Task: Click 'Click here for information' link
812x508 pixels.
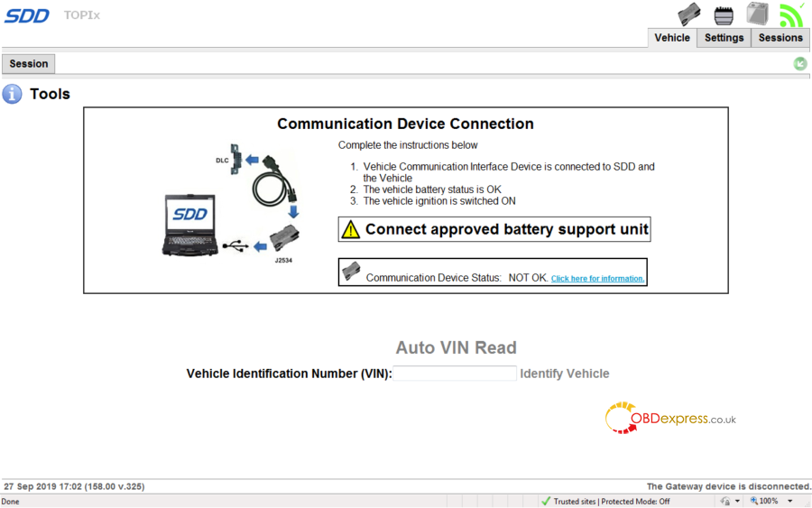Action: point(597,279)
